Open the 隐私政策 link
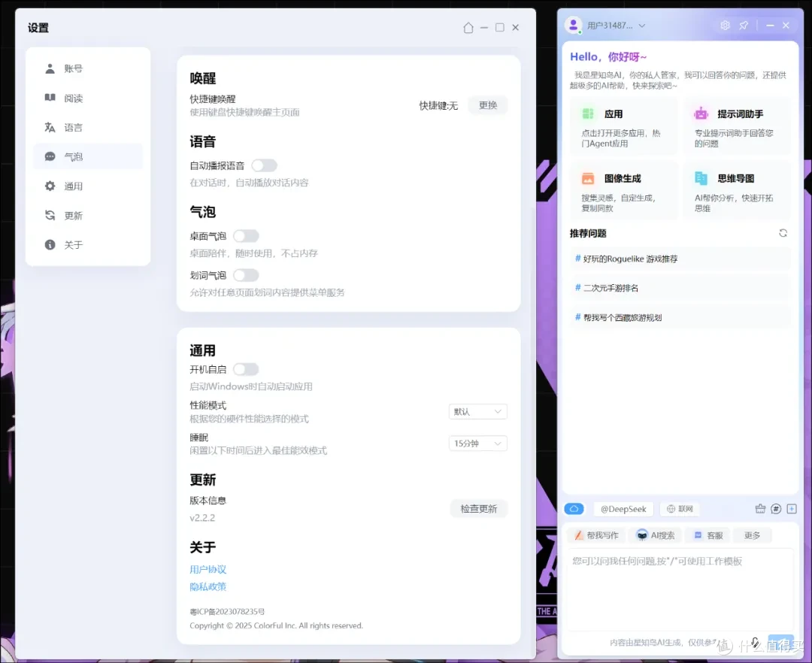 208,586
